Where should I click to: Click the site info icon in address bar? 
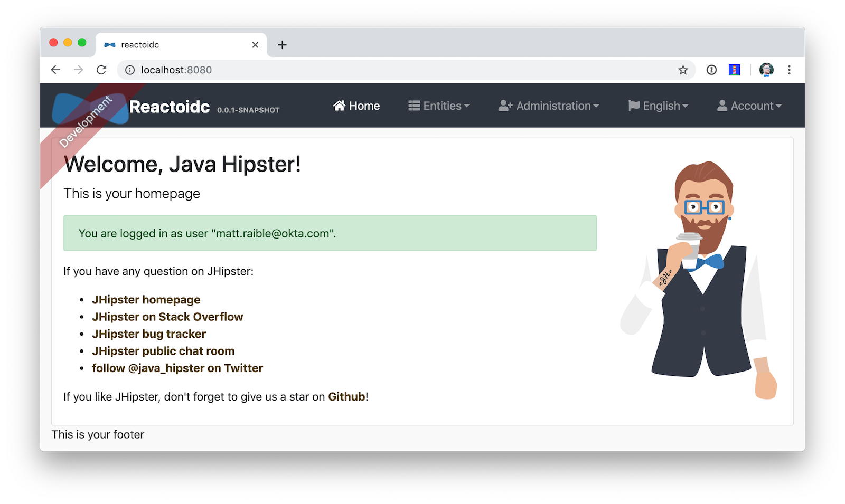coord(130,70)
